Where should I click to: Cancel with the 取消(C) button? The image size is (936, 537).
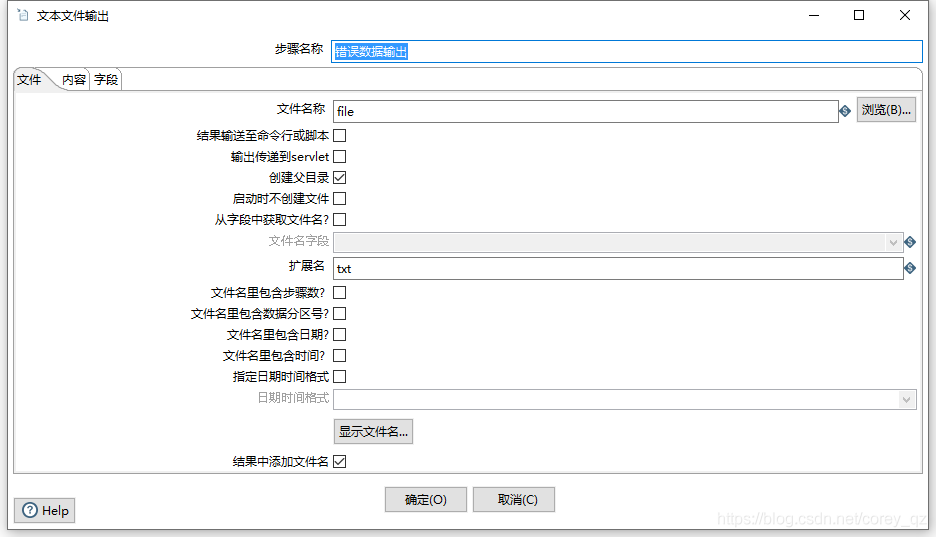(x=514, y=499)
